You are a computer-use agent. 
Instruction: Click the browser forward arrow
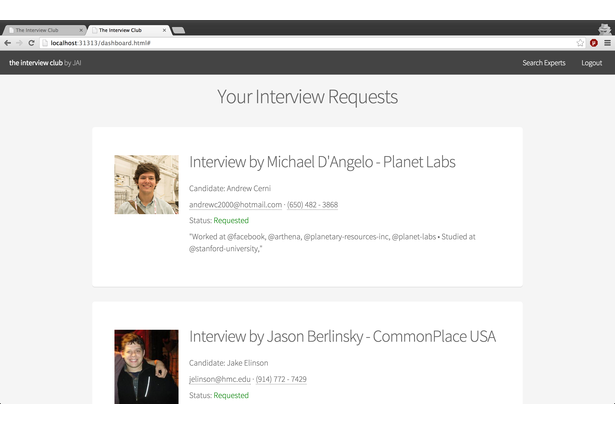pos(19,43)
